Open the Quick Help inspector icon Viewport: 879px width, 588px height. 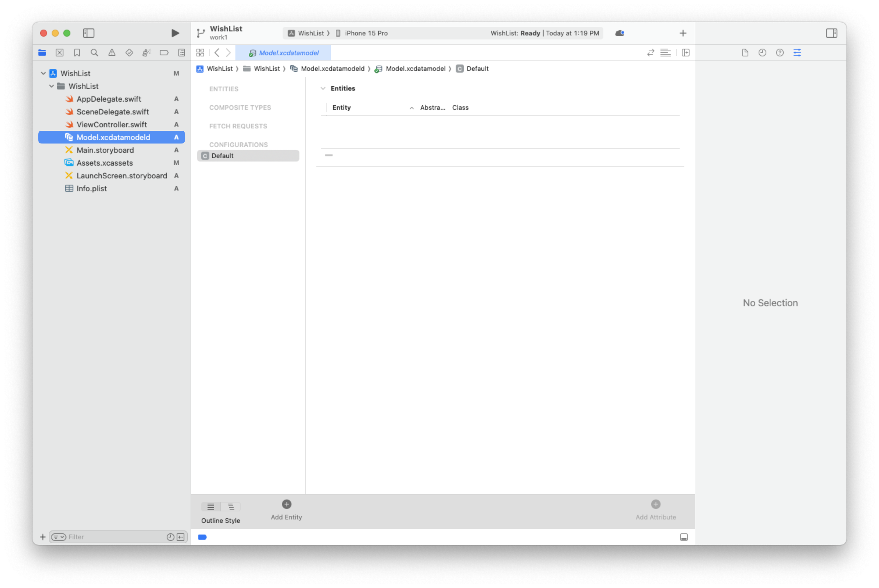[780, 53]
